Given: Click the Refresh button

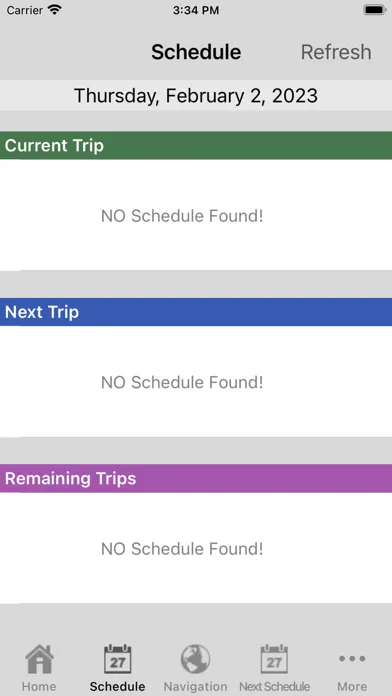Looking at the screenshot, I should click(x=336, y=52).
